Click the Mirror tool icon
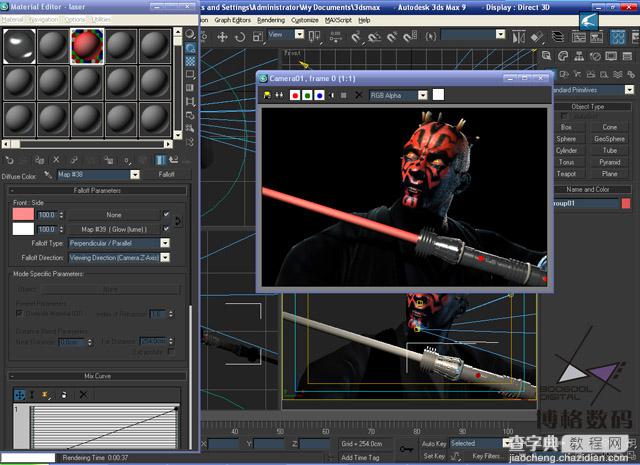 point(518,37)
